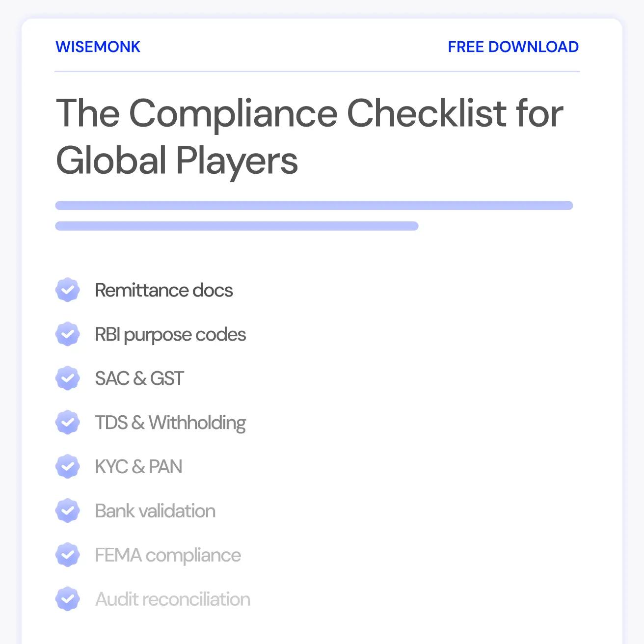The height and width of the screenshot is (644, 644).
Task: Click the checkmark badge next to SAC & GST
Action: pyautogui.click(x=68, y=378)
